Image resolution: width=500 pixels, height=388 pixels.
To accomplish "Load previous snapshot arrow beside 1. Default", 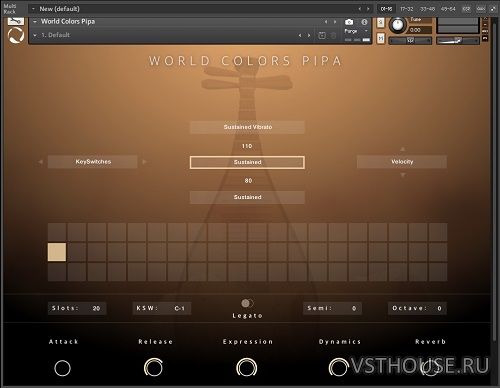I will 300,35.
